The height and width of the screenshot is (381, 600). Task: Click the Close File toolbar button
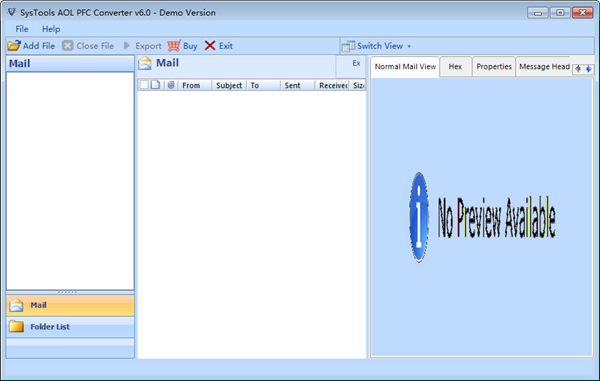pos(88,46)
